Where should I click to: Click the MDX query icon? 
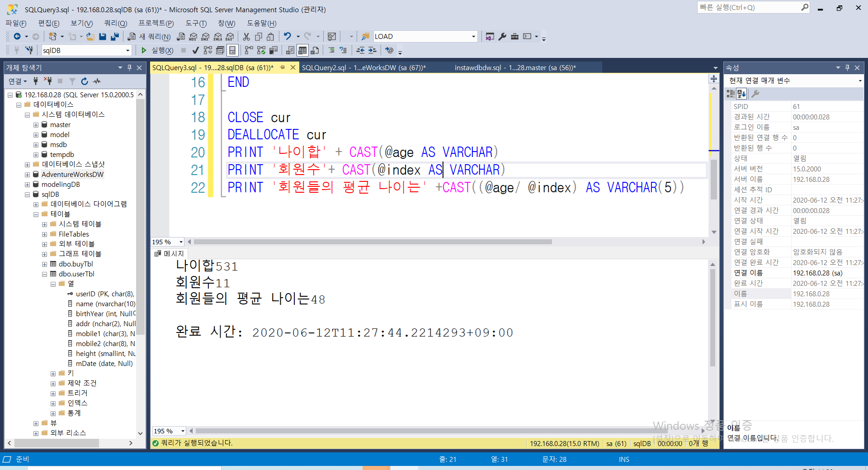click(193, 37)
